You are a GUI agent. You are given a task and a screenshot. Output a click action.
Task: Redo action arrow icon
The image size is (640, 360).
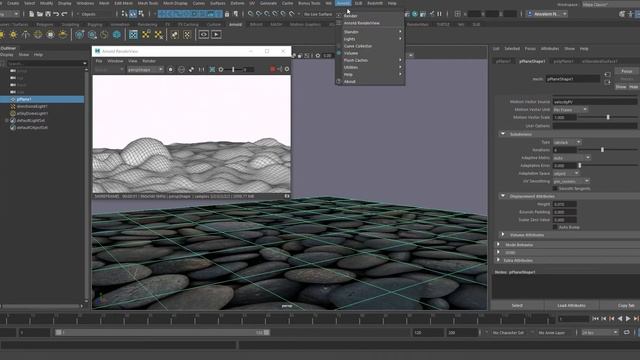64,14
